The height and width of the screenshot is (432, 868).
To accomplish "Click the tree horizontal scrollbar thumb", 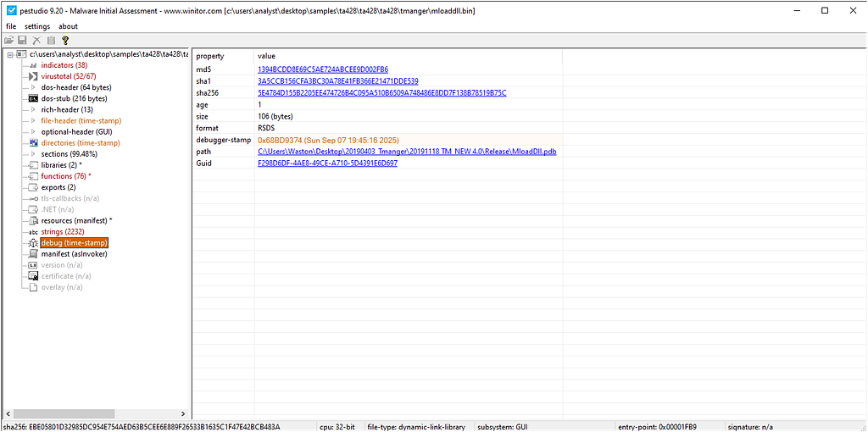I will tap(63, 413).
